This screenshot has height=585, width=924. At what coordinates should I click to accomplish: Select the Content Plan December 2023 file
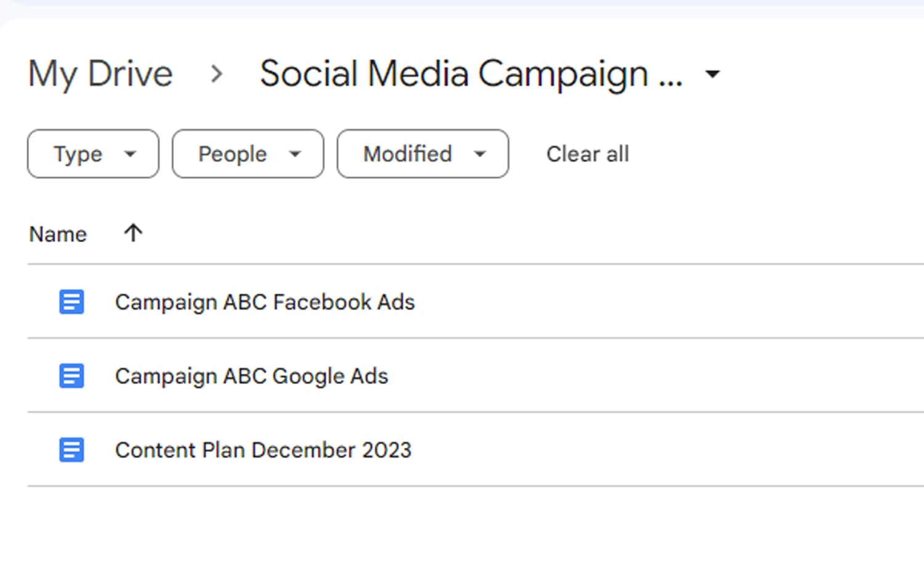click(263, 450)
